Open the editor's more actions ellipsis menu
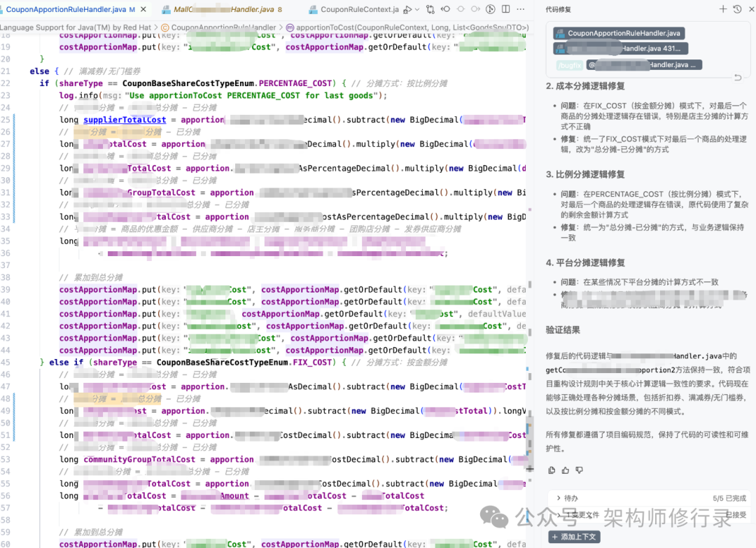Viewport: 756px width, 548px height. 521,9
